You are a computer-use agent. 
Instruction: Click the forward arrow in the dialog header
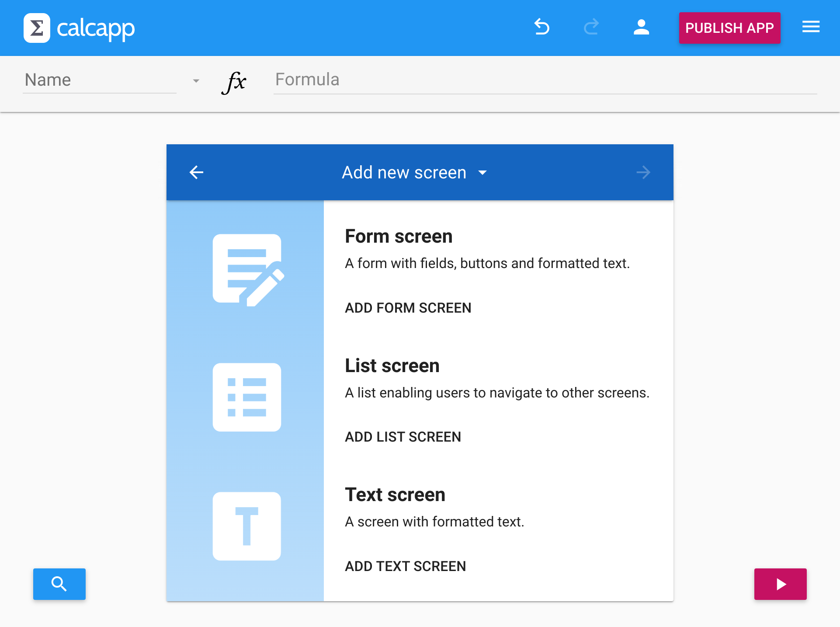pyautogui.click(x=643, y=172)
